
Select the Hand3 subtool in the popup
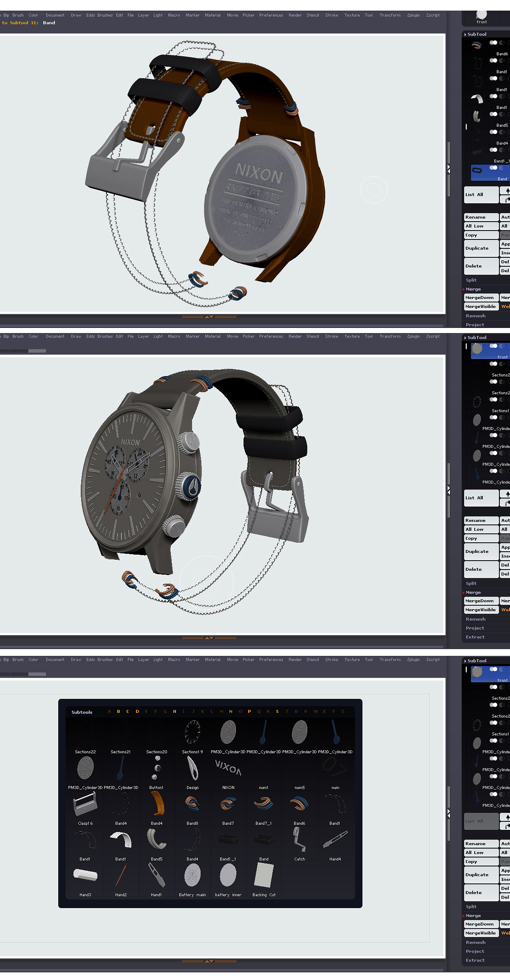point(85,879)
